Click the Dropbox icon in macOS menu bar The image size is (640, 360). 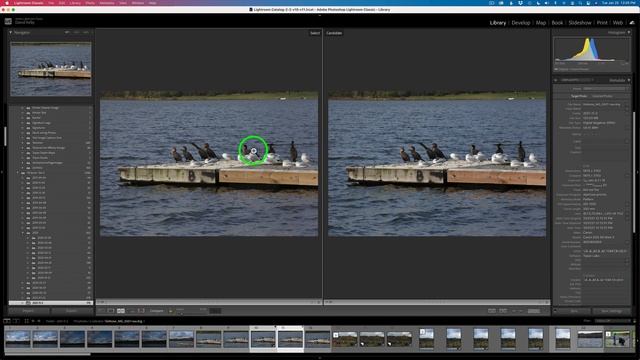click(520, 3)
